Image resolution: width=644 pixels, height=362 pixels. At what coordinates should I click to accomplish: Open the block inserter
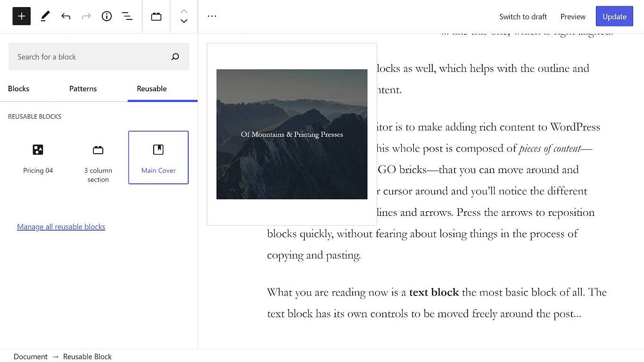(x=21, y=16)
